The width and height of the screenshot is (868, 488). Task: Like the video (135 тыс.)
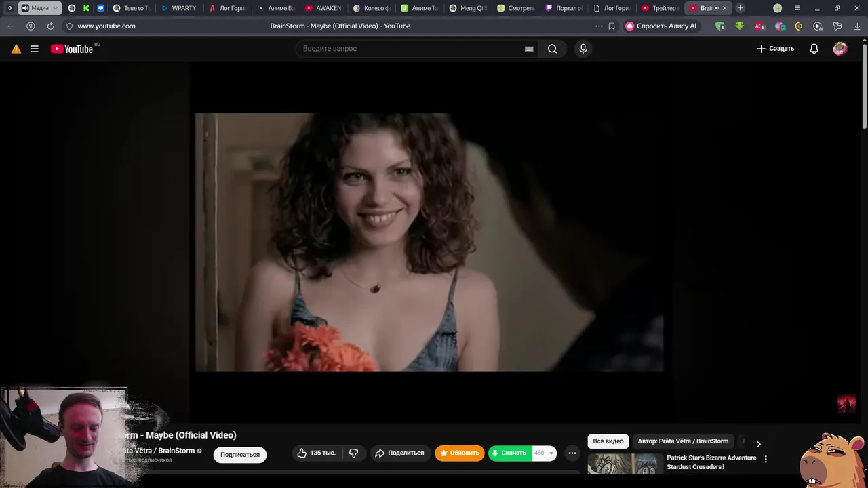[316, 453]
